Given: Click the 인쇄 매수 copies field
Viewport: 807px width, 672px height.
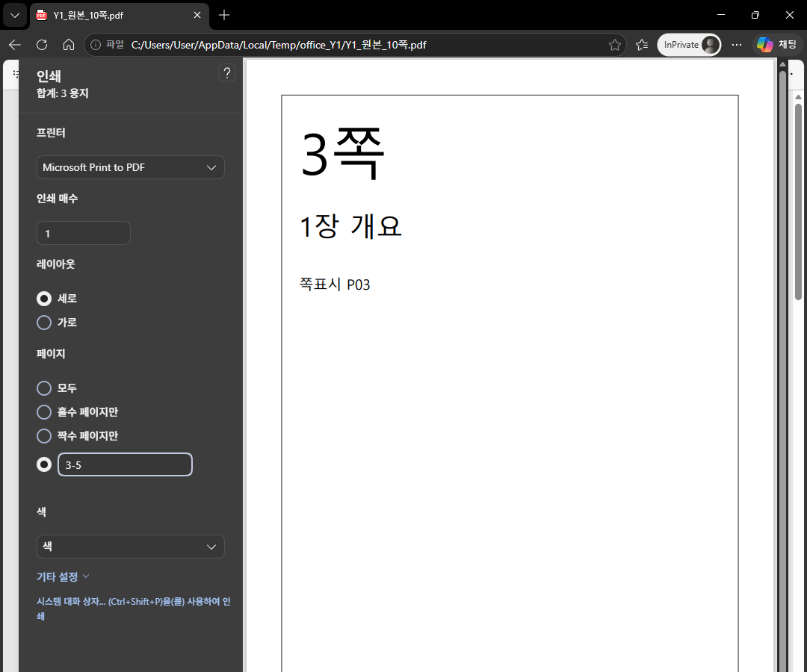Looking at the screenshot, I should coord(84,234).
